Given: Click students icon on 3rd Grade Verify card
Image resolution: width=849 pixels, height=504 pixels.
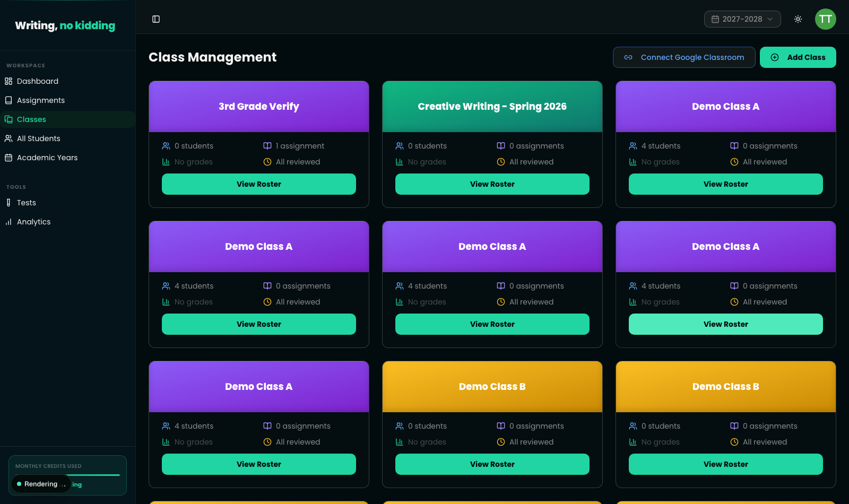Looking at the screenshot, I should (x=166, y=146).
